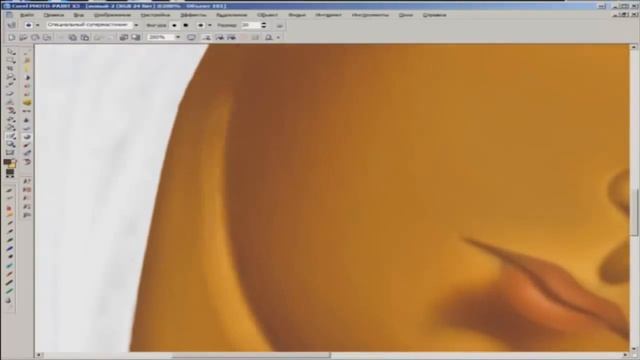Click the foreground color swatch in toolbox
The height and width of the screenshot is (360, 640).
(x=7, y=162)
